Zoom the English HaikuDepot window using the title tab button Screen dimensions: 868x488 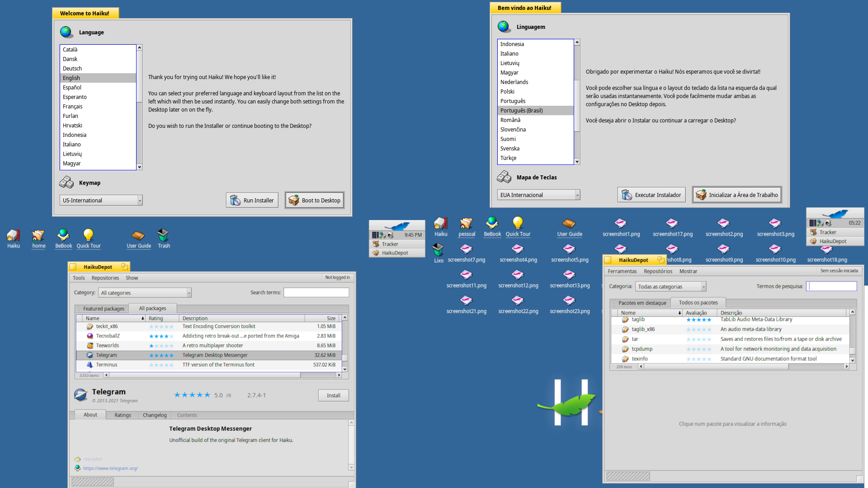[124, 267]
